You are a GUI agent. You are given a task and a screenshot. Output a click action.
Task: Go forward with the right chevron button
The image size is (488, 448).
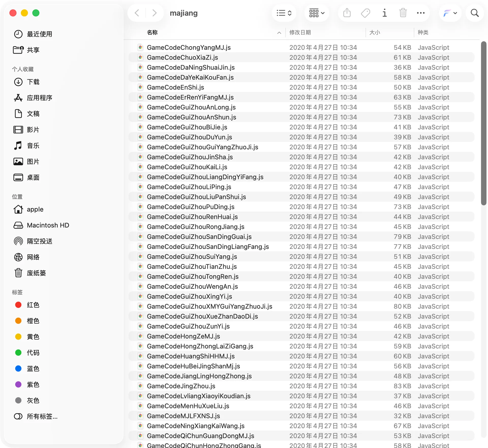tap(154, 13)
